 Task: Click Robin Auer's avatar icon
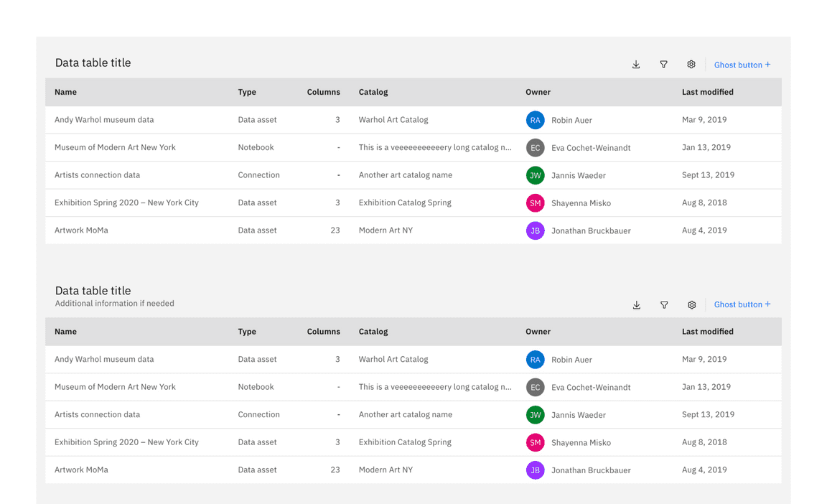point(535,120)
